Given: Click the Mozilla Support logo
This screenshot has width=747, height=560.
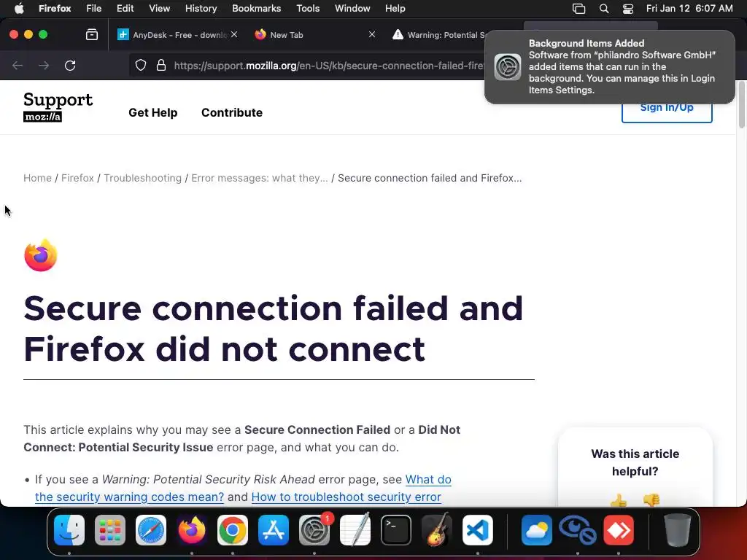Looking at the screenshot, I should (x=58, y=106).
